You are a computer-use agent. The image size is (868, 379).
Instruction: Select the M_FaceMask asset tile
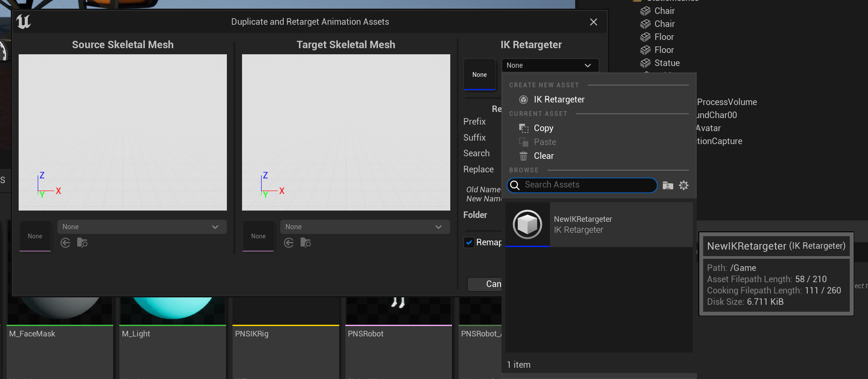(x=60, y=338)
